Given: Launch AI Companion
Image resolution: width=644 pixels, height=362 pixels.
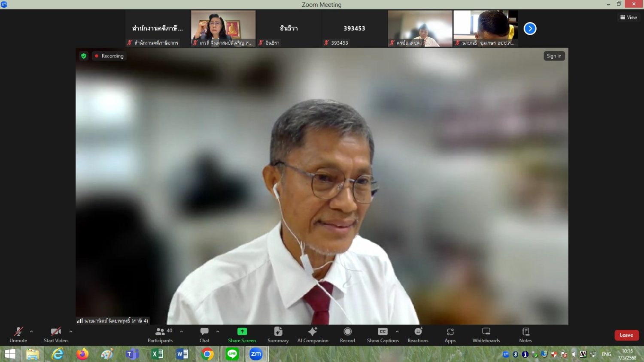Looking at the screenshot, I should click(313, 335).
